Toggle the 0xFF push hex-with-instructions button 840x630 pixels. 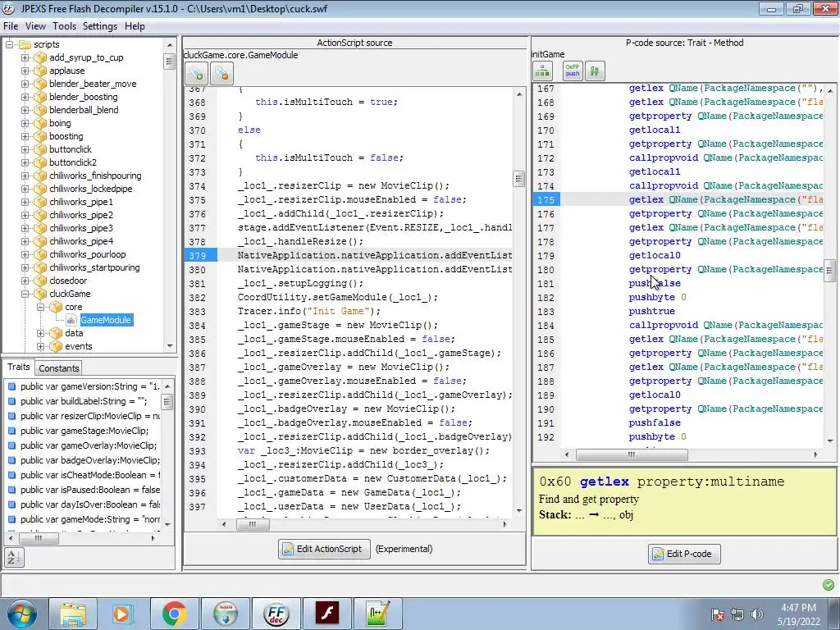573,71
